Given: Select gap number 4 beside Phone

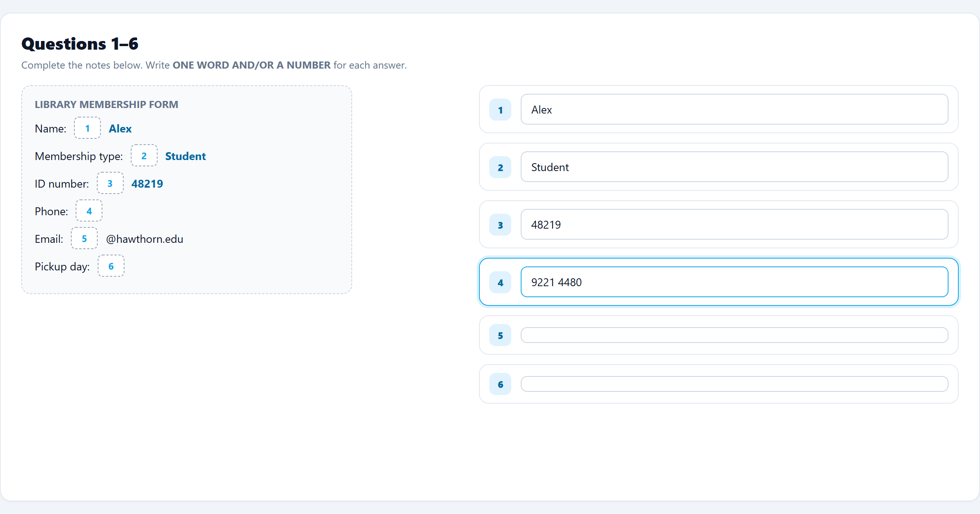Looking at the screenshot, I should [89, 210].
